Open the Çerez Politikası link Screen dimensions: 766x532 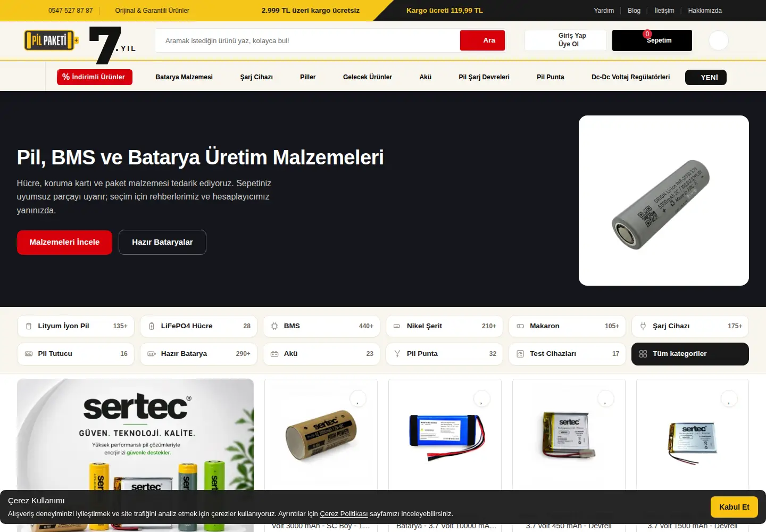click(x=344, y=514)
